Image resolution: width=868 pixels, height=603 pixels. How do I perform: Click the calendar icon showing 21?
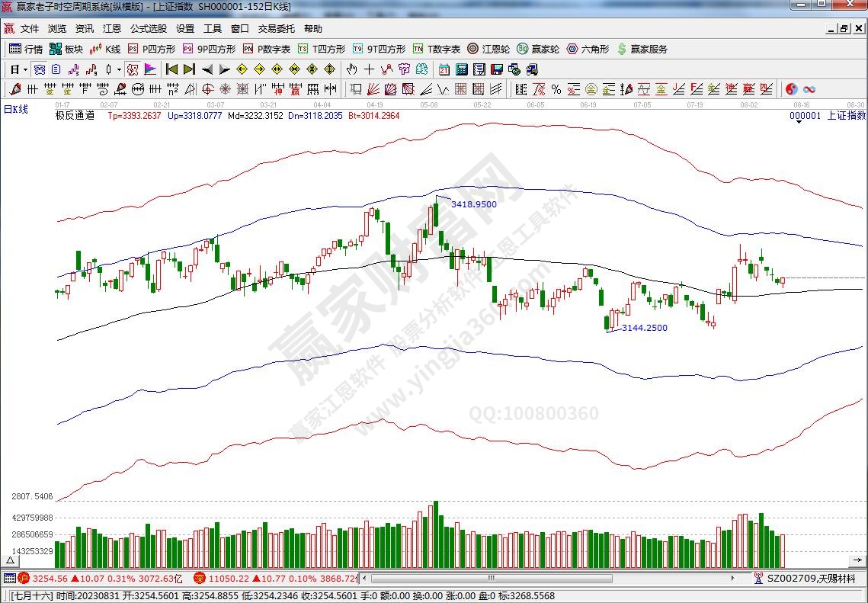click(444, 69)
